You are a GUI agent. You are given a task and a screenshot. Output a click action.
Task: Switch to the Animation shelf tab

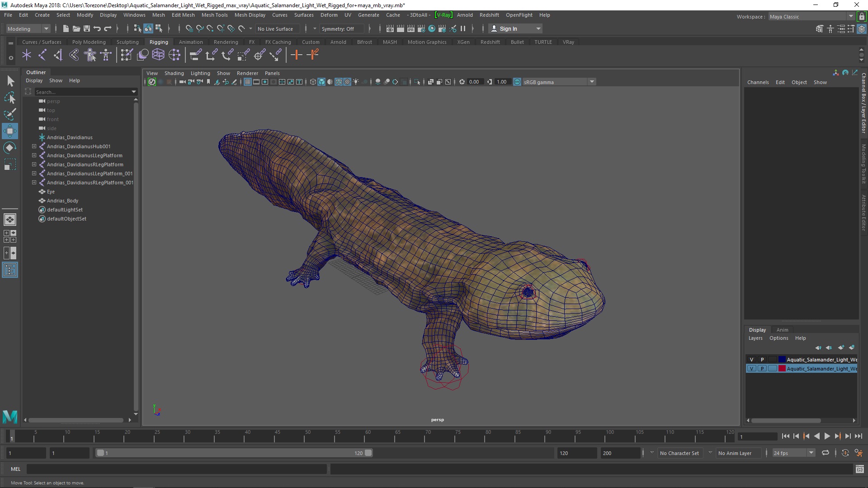191,42
